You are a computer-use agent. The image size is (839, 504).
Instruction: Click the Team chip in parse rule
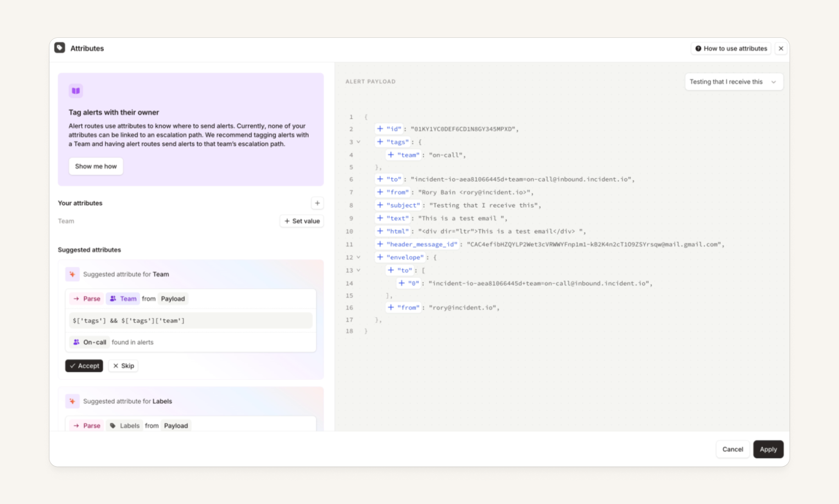point(123,299)
